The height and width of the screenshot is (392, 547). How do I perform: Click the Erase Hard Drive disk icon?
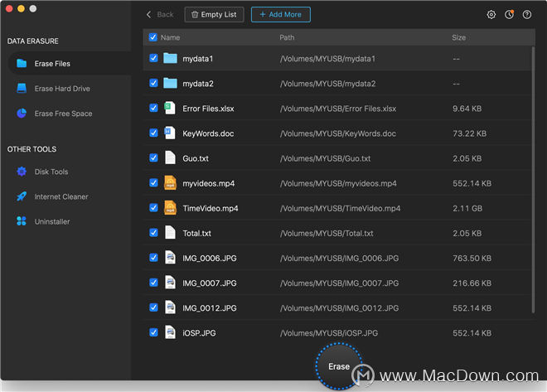pos(22,88)
